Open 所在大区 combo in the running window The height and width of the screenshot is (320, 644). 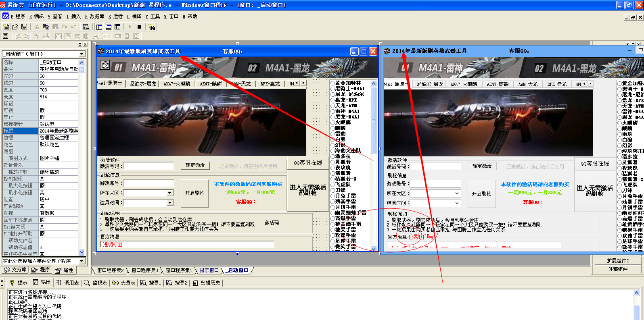(x=457, y=193)
